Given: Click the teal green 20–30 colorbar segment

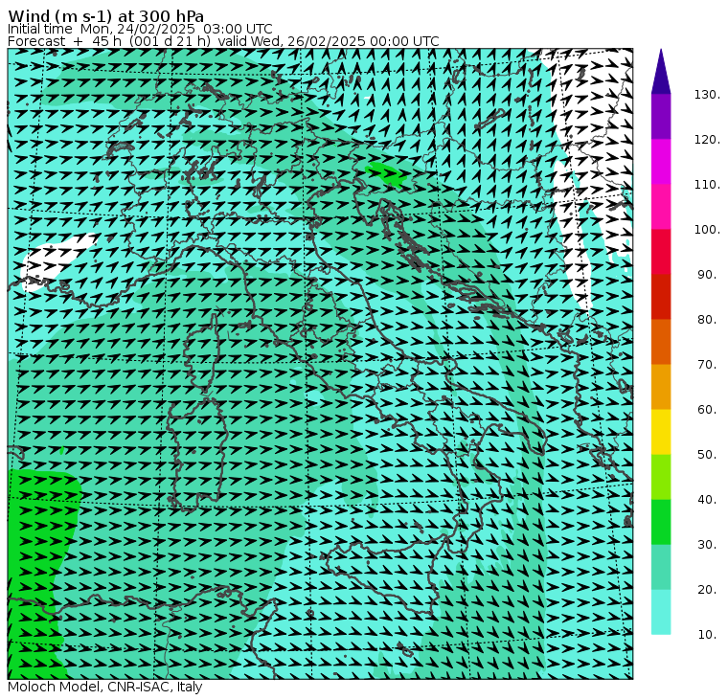Looking at the screenshot, I should pyautogui.click(x=661, y=567).
